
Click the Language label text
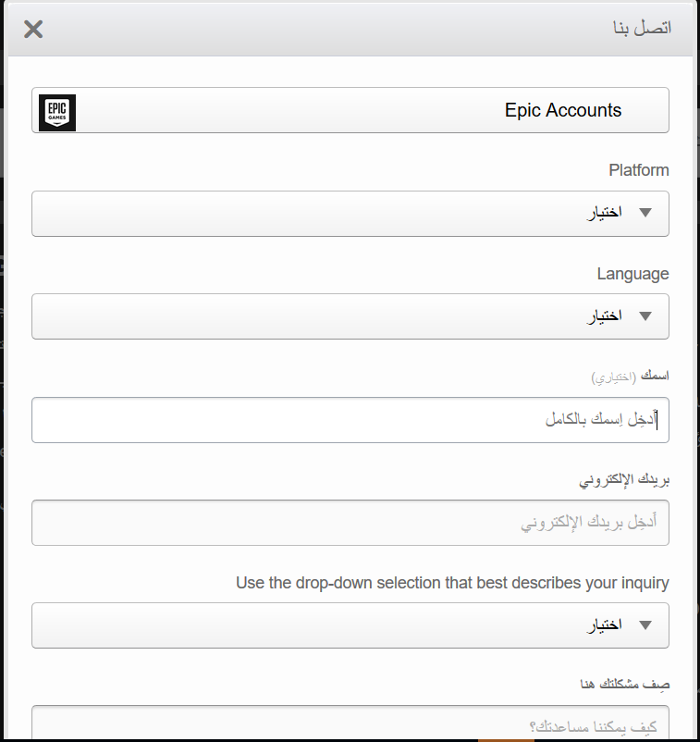click(632, 274)
